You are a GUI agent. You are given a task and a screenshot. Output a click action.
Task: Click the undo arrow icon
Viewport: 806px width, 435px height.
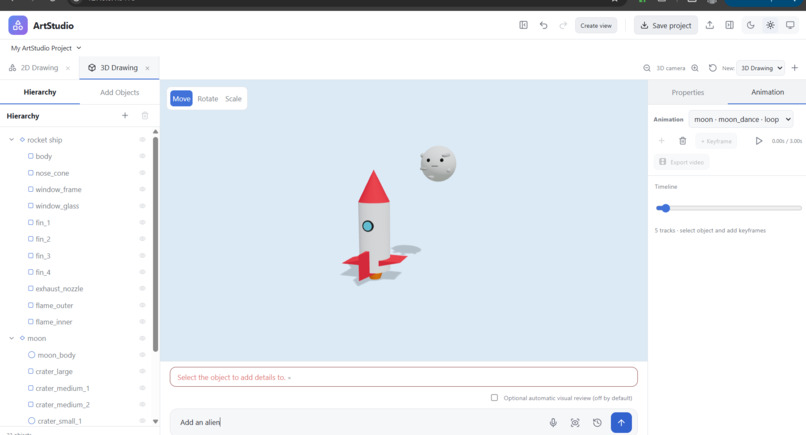[543, 25]
